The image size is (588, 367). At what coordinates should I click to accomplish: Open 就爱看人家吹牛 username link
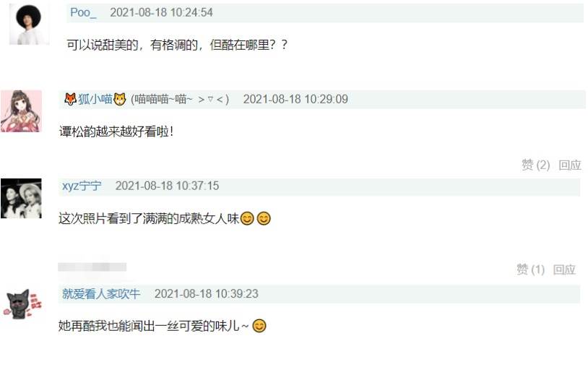(x=101, y=294)
